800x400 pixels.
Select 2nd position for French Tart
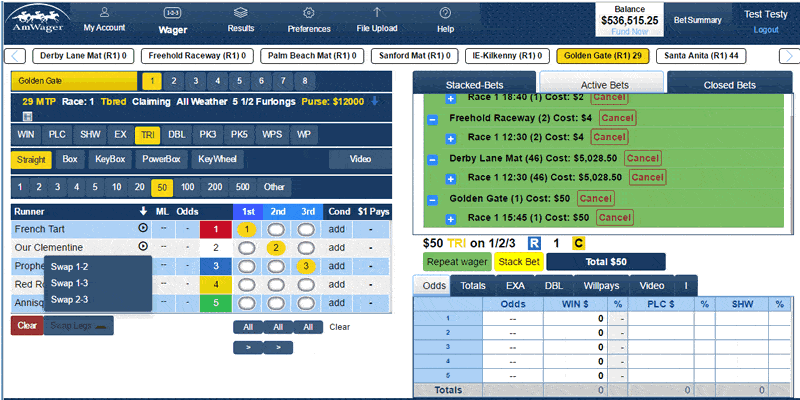click(276, 230)
